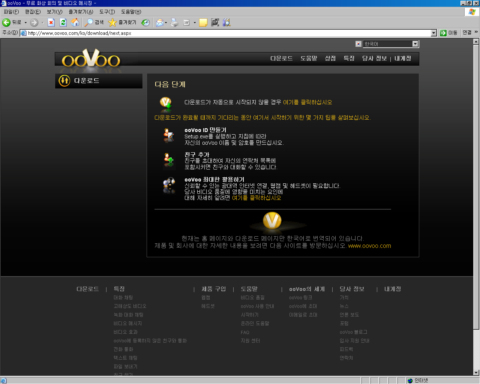Click the icon beside 'ooVoo ID 만들기'
480x384 pixels.
tap(168, 135)
